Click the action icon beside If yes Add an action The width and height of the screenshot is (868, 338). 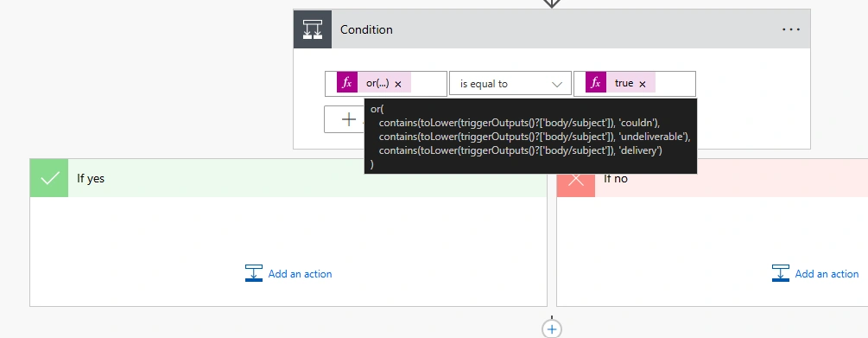click(x=254, y=273)
